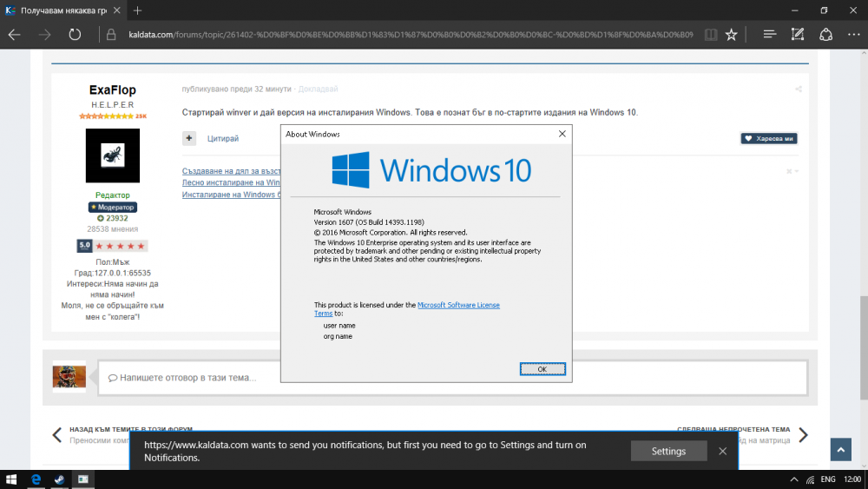Open ExaFlop username profile link
Image resolution: width=868 pixels, height=489 pixels.
pos(112,89)
